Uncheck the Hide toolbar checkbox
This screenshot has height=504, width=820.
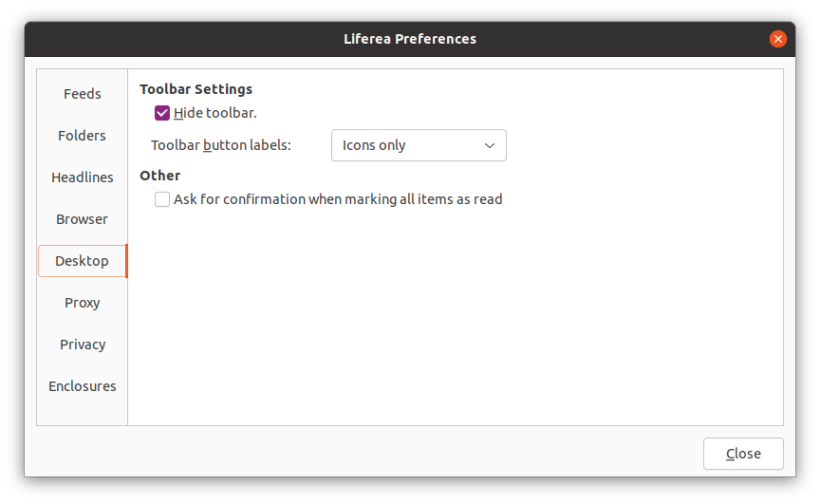[x=162, y=113]
